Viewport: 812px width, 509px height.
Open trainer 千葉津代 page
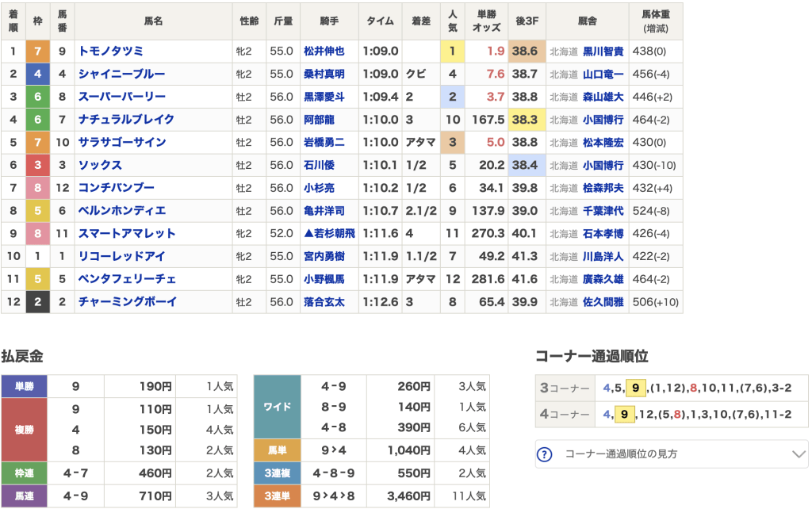point(603,211)
